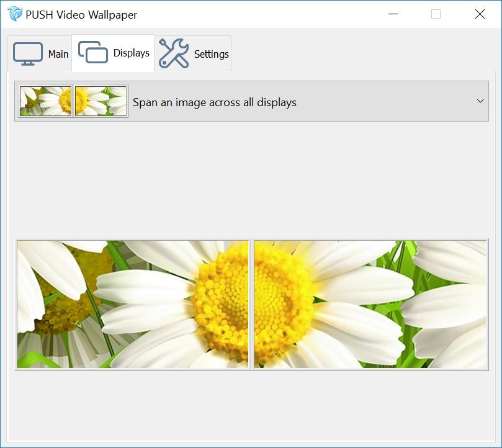Click 'Span an image across all displays' text
This screenshot has height=448, width=502.
[x=215, y=102]
